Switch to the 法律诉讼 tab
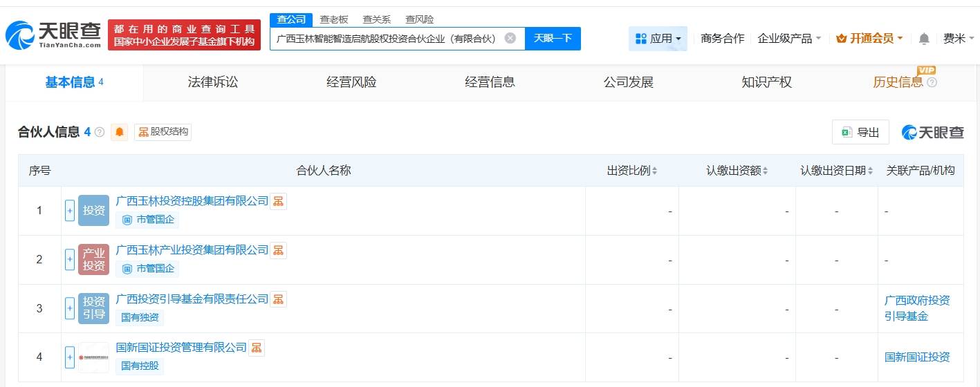Screen dimensions: 980x387 213,82
